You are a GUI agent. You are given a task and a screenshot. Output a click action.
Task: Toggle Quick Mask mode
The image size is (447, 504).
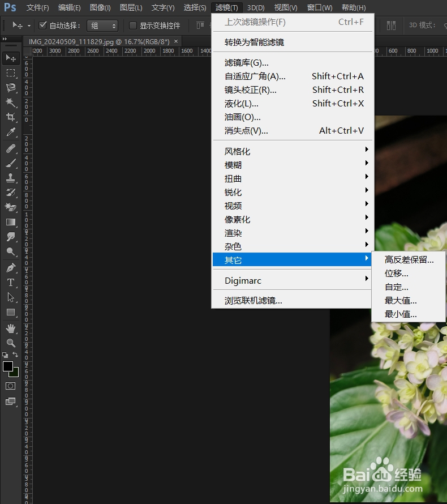pyautogui.click(x=11, y=386)
